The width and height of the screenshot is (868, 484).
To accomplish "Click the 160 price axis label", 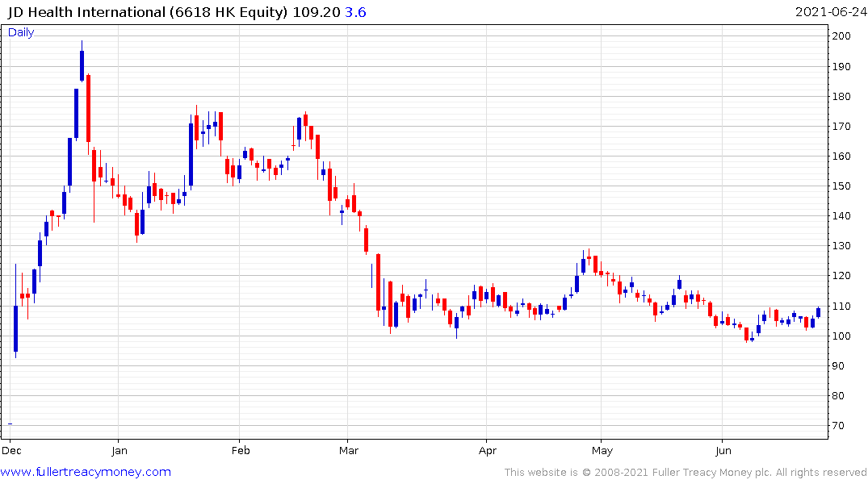I will click(x=841, y=156).
